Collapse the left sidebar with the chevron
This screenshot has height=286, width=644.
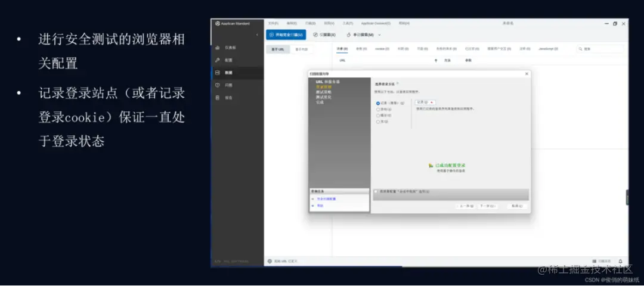pyautogui.click(x=257, y=35)
